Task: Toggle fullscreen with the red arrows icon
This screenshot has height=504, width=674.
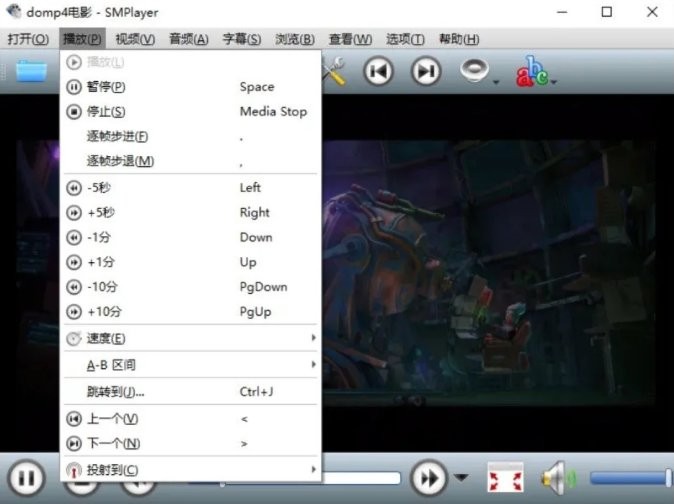Action: [x=506, y=478]
